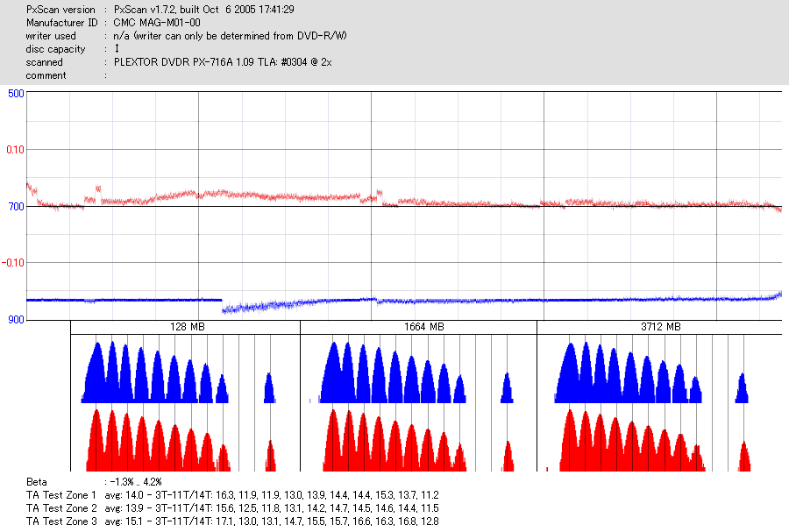Click the red histogram in the 1664 MB zone
The image size is (789, 532).
click(419, 440)
